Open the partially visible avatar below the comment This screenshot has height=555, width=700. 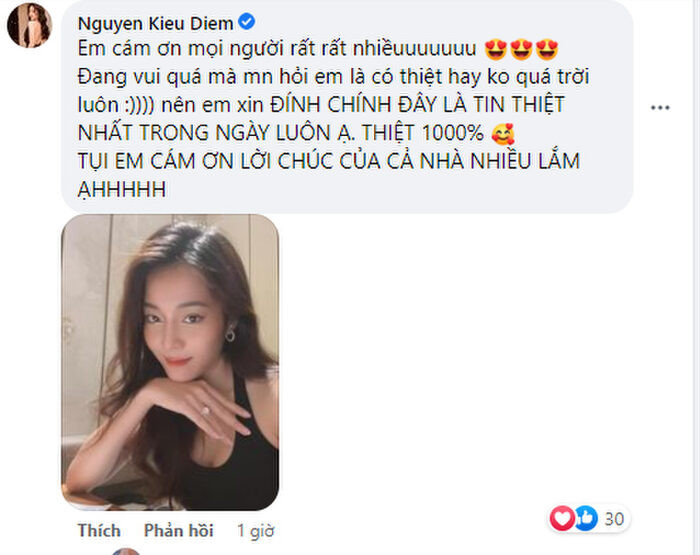(126, 551)
